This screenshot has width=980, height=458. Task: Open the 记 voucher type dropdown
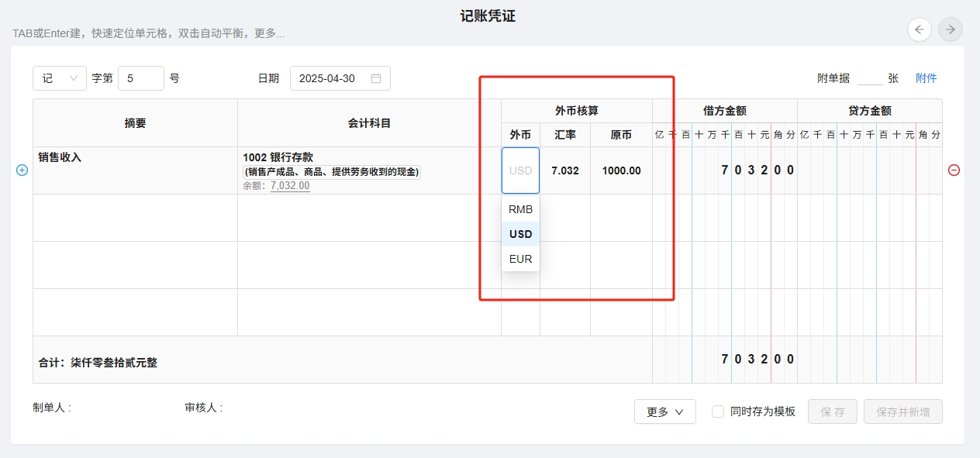[x=60, y=78]
